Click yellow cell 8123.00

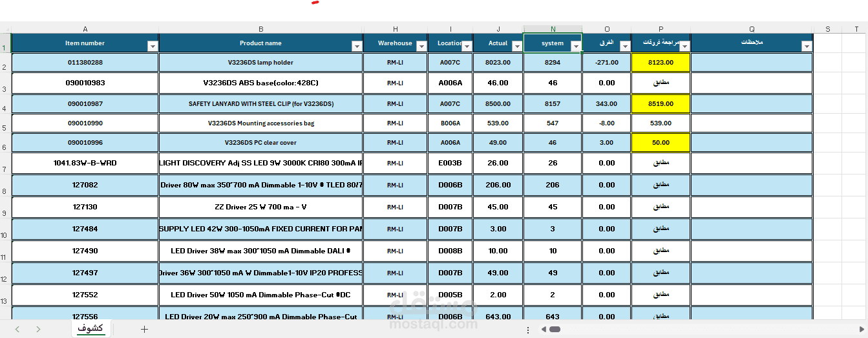[661, 63]
